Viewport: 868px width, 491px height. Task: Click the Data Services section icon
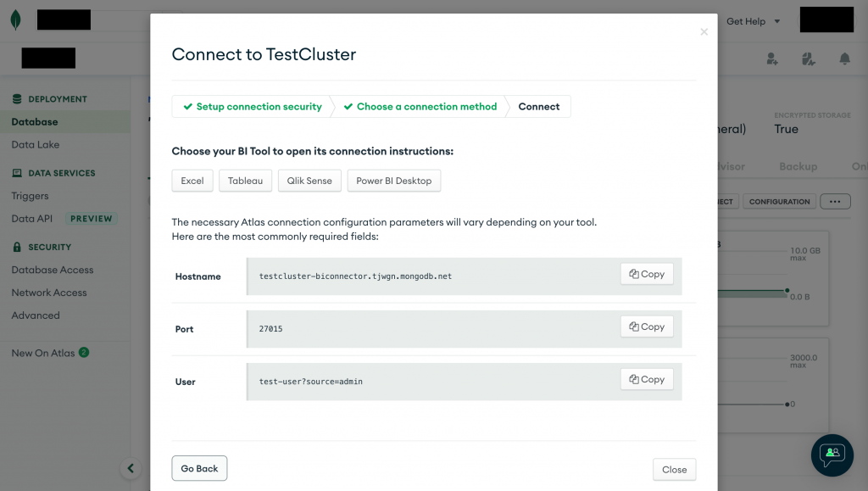tap(17, 173)
